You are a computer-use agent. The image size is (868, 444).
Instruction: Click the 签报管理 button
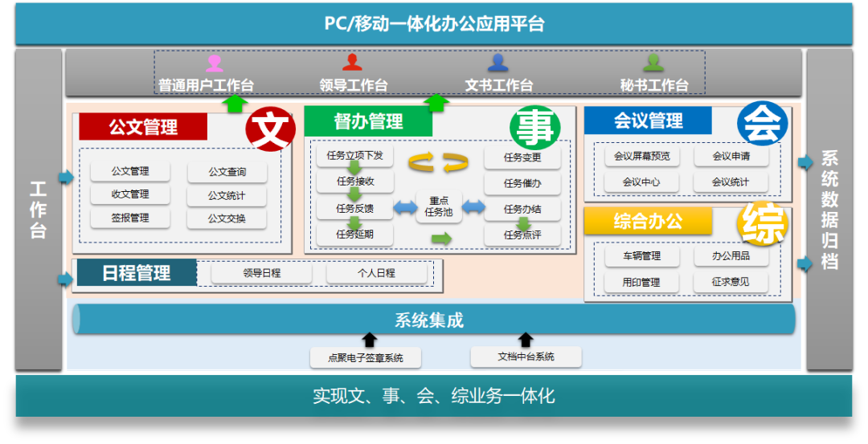(130, 218)
